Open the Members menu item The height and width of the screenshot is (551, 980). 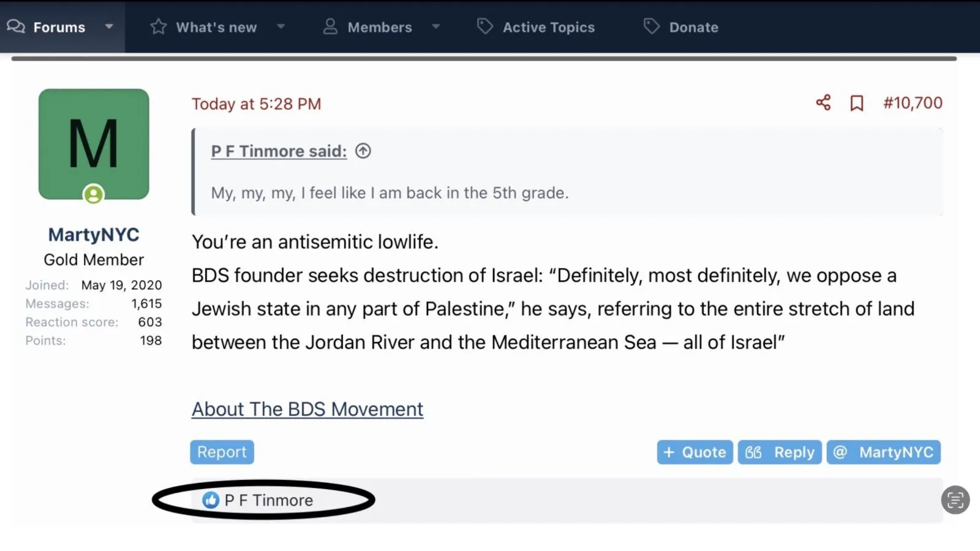click(379, 27)
